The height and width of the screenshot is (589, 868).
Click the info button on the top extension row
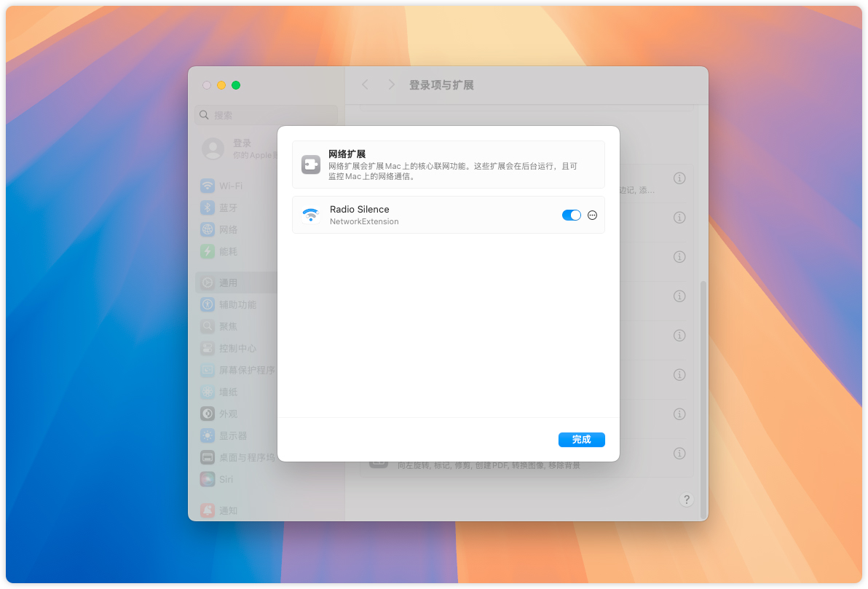[679, 178]
